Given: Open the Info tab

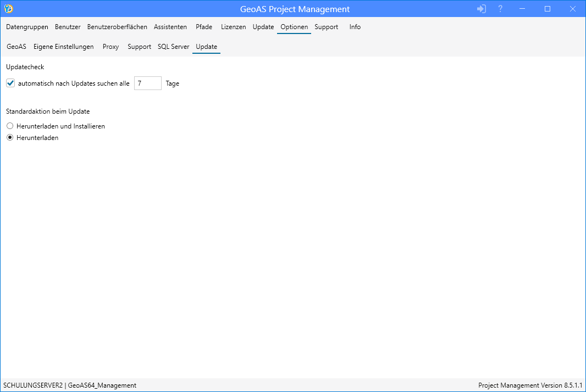Looking at the screenshot, I should tap(355, 27).
